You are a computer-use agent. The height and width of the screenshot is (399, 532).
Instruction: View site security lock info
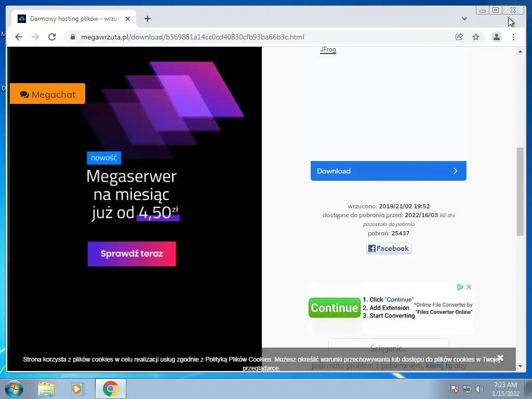73,37
